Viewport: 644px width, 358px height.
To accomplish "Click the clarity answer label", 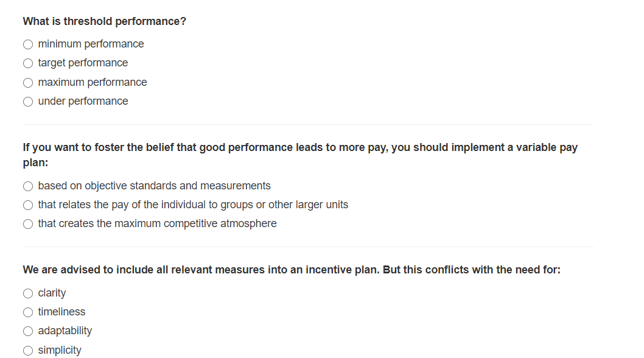I will coord(52,293).
